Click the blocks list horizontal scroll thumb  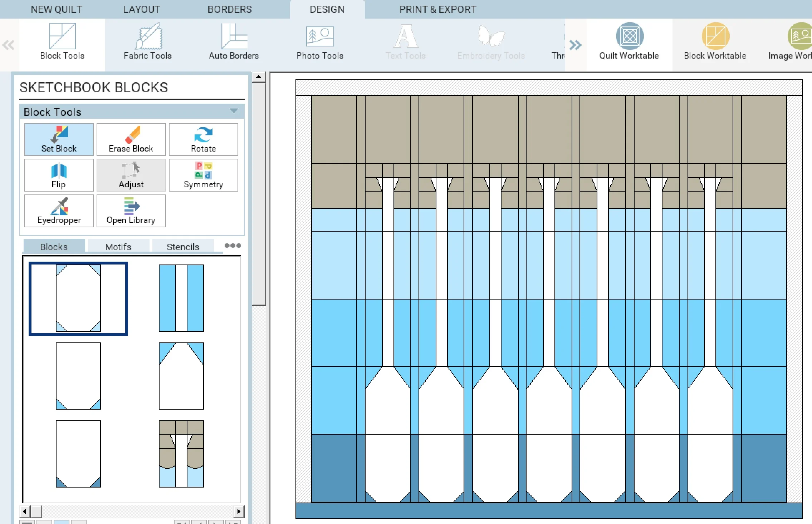pyautogui.click(x=36, y=511)
